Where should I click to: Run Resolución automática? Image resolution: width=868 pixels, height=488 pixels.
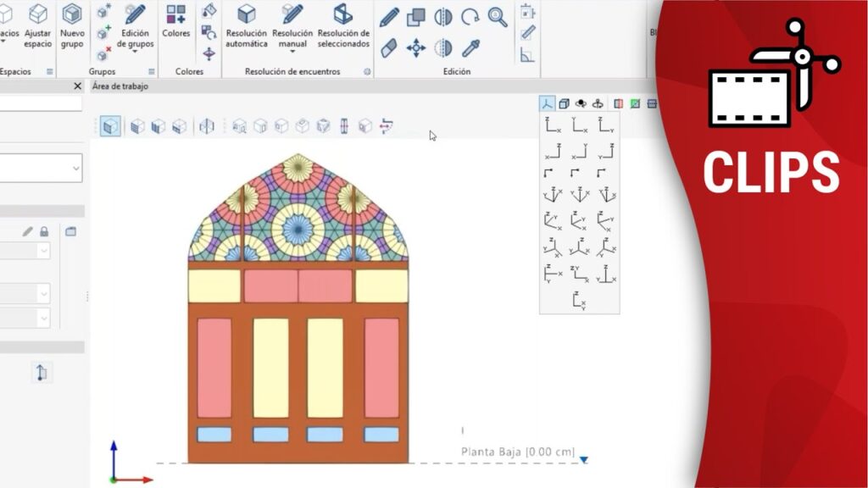pos(247,25)
